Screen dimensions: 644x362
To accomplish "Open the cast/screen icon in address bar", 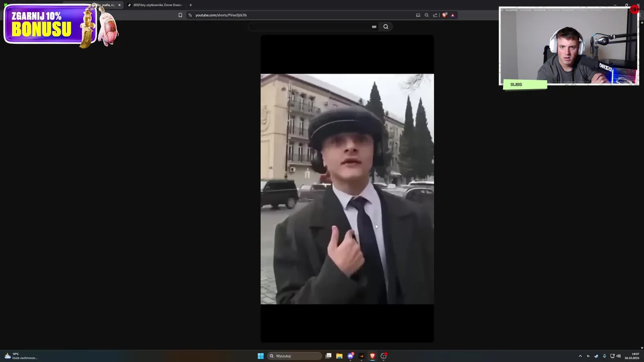I will 418,15.
